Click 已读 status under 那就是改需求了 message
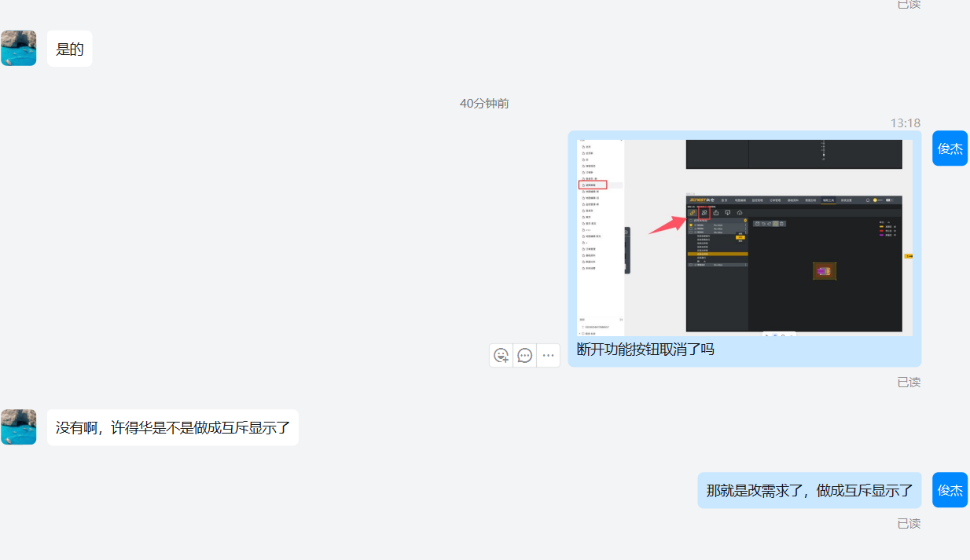 [x=909, y=523]
